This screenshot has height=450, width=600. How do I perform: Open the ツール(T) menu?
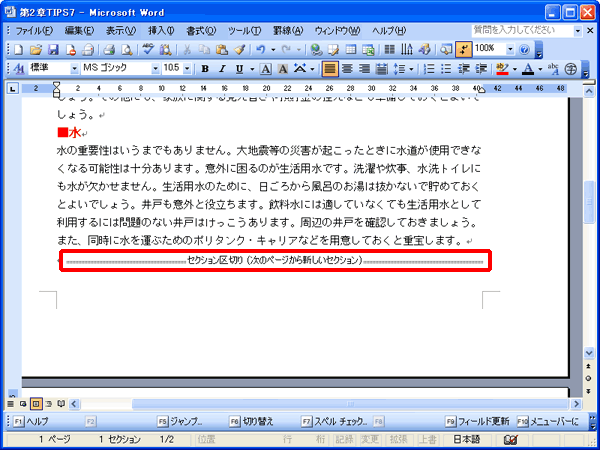(x=244, y=31)
